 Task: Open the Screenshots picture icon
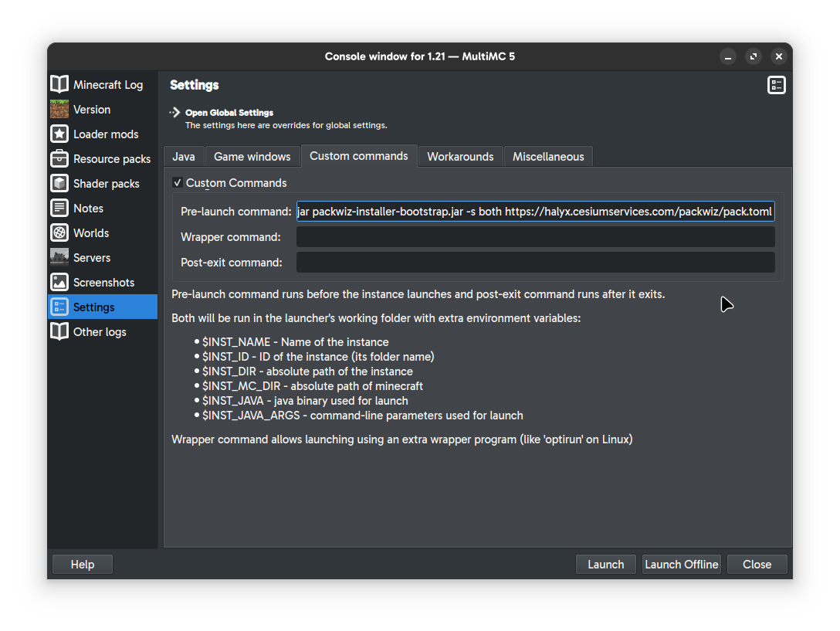pyautogui.click(x=59, y=282)
